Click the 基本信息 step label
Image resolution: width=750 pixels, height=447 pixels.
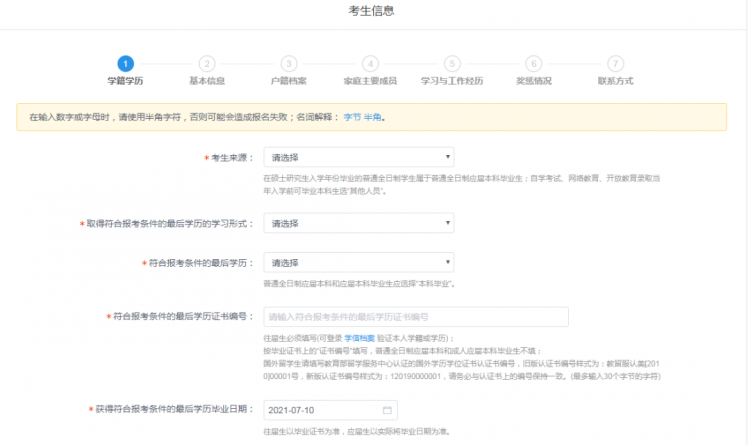[207, 81]
